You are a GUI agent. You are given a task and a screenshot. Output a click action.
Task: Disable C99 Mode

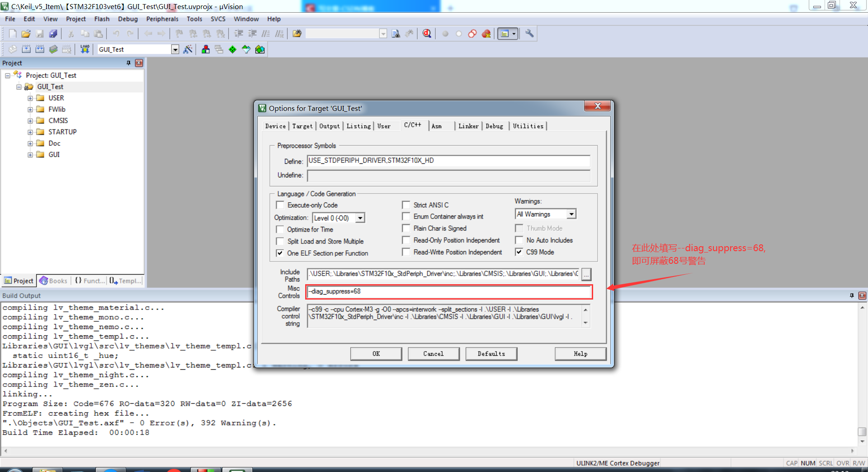519,252
